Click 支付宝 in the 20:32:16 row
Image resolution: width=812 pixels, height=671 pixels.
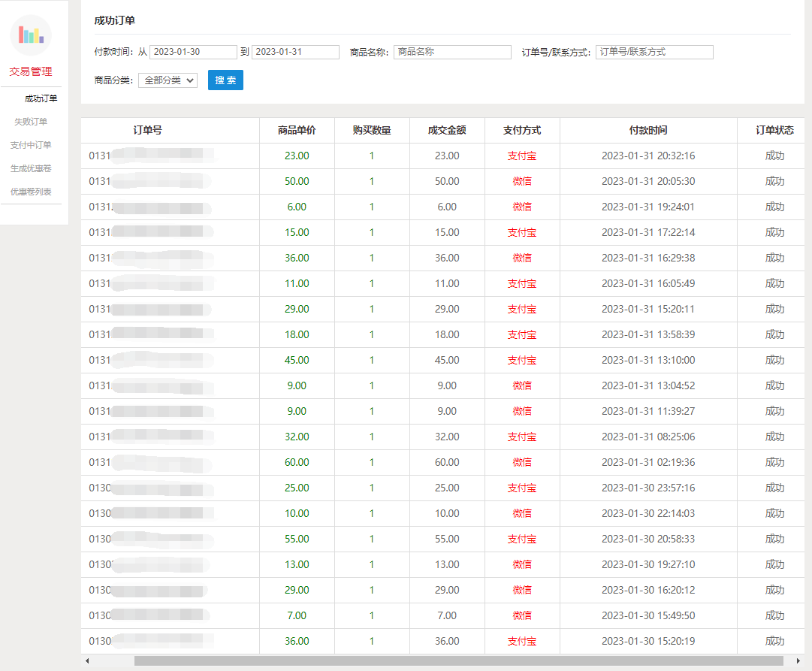coord(522,156)
